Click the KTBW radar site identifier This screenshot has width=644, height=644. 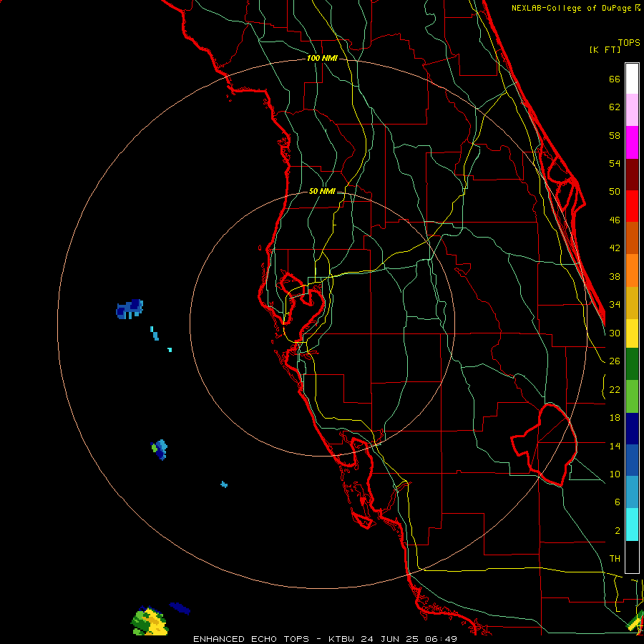click(343, 639)
